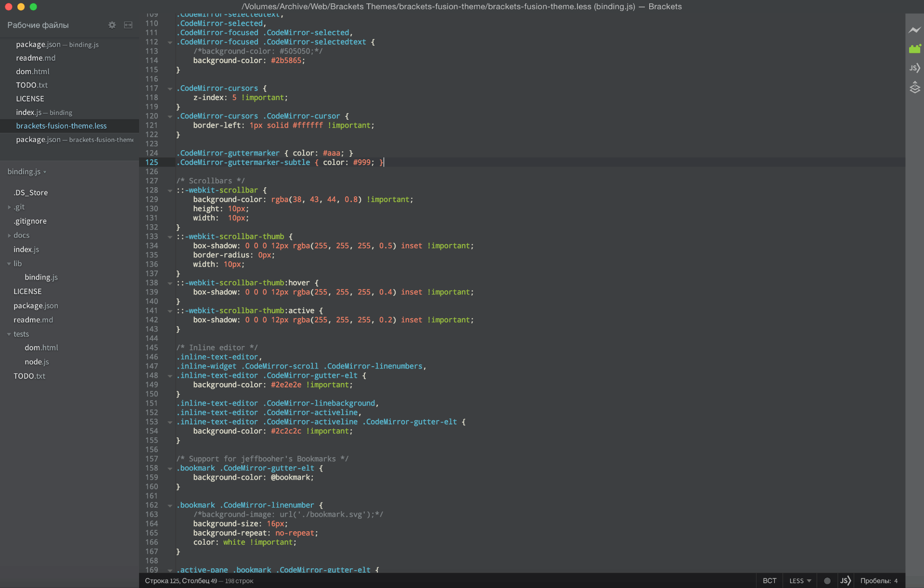
Task: Open the working files gear settings
Action: click(x=112, y=25)
